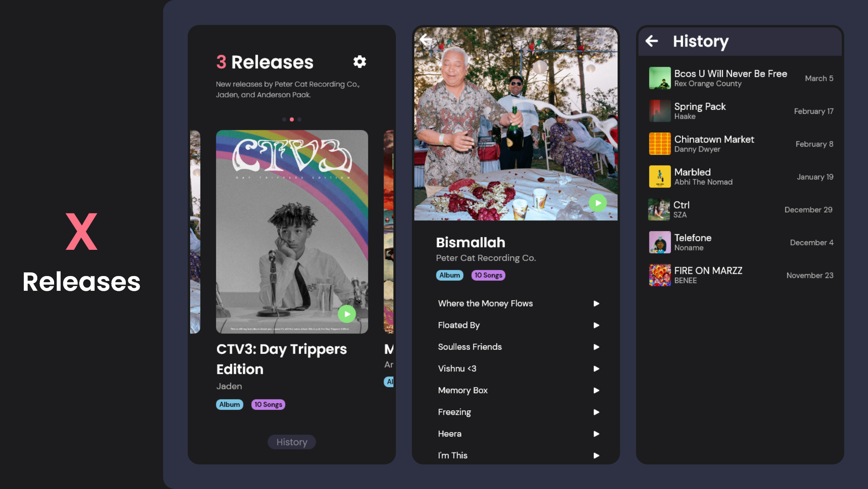Select the active middle carousel dot
The image size is (868, 489).
coord(292,120)
